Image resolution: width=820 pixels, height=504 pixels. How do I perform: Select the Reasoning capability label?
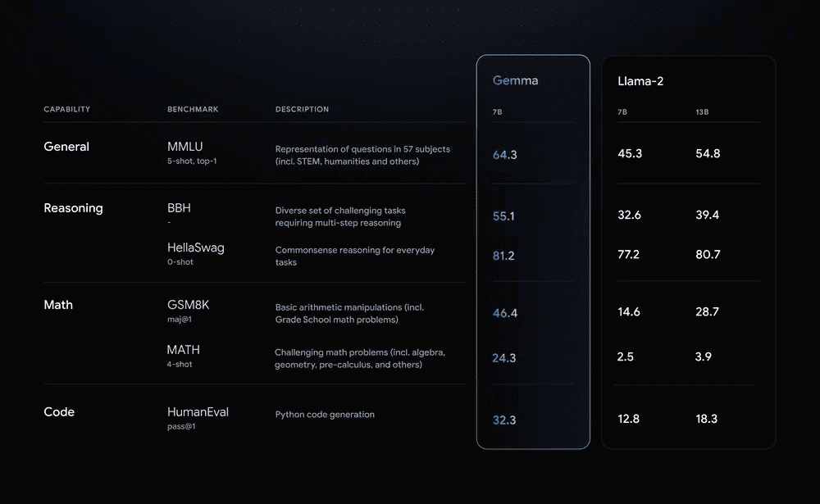point(73,208)
